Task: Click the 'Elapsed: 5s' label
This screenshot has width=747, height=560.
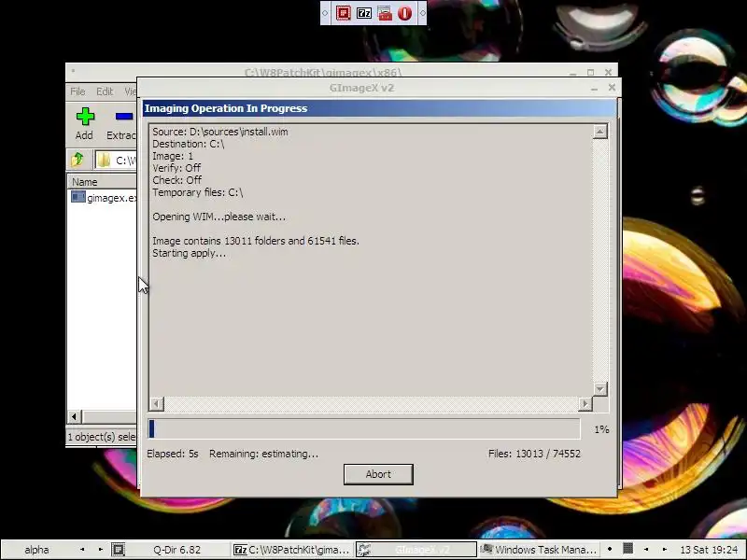Action: [x=173, y=454]
